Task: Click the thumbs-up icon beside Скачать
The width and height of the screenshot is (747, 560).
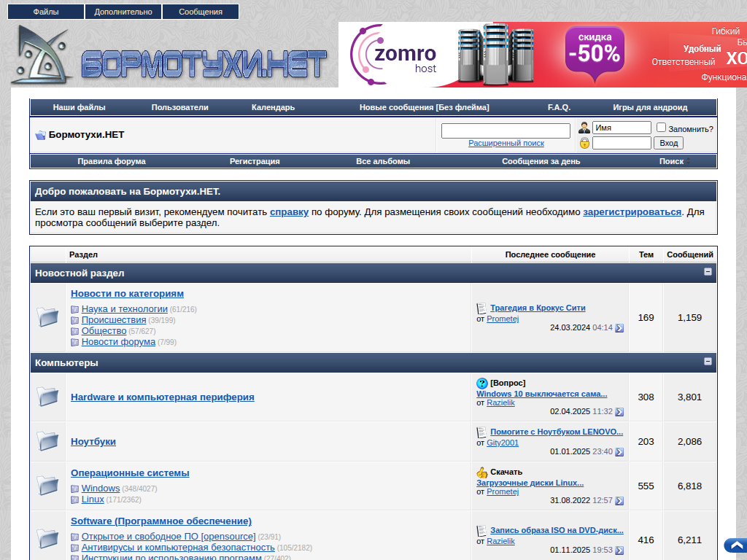Action: [481, 472]
